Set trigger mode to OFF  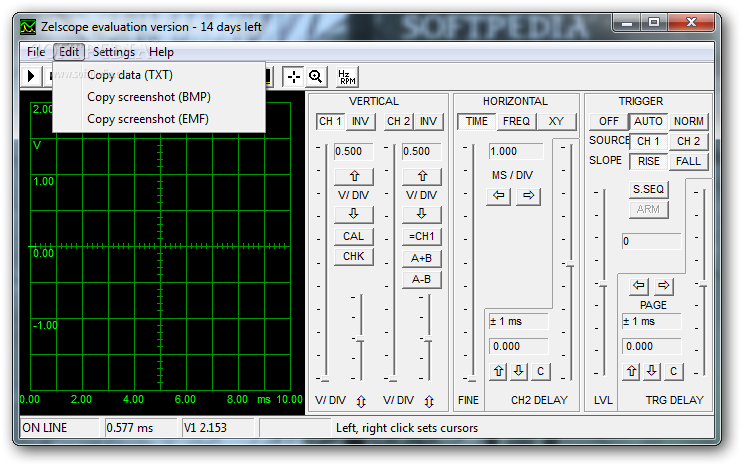point(609,122)
